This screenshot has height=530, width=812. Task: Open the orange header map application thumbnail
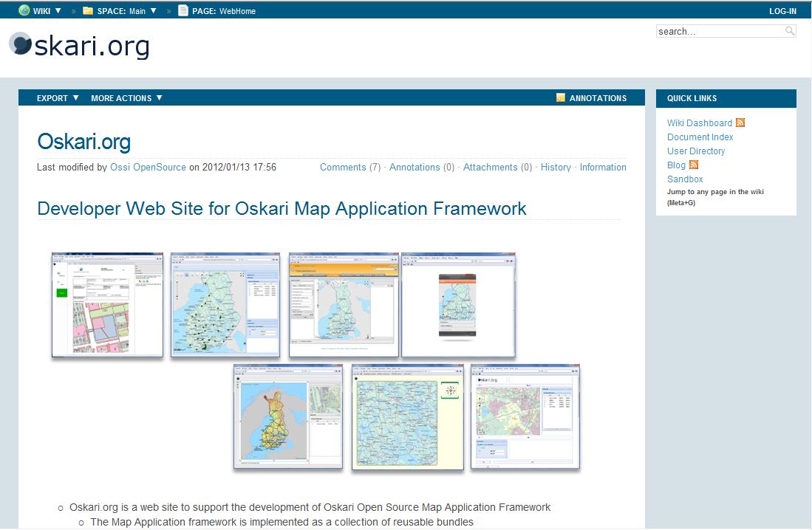(x=344, y=304)
